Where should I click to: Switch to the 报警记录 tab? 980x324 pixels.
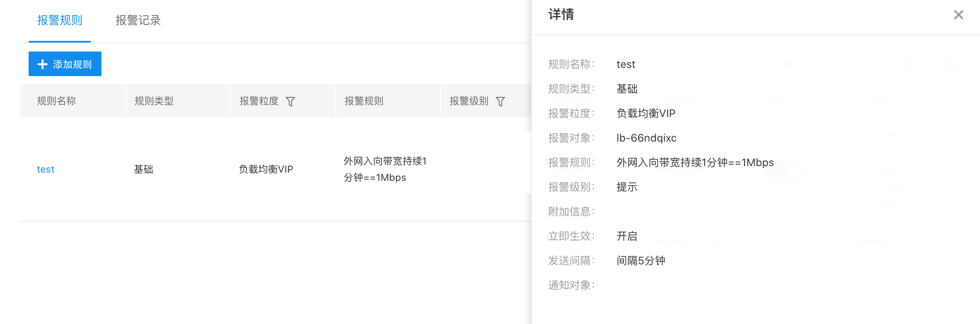point(138,20)
